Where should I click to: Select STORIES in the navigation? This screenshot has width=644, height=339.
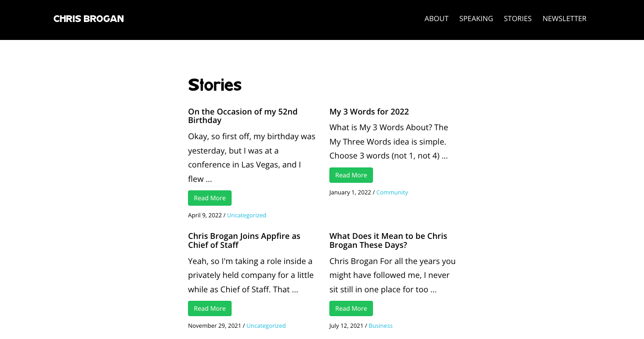(x=517, y=18)
